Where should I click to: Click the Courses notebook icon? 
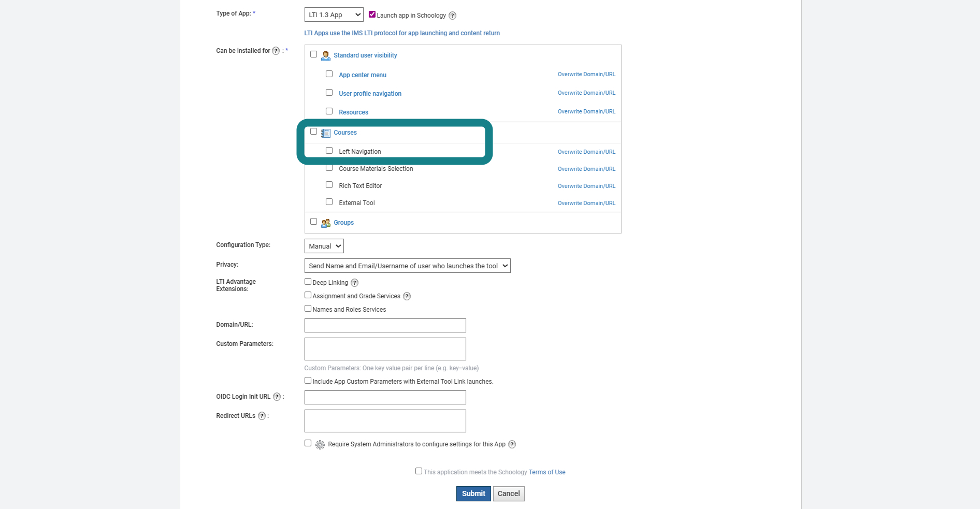coord(326,133)
